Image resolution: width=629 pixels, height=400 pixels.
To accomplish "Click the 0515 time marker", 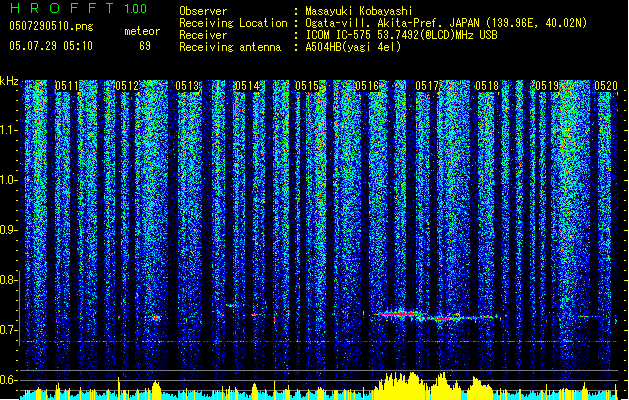I will pos(307,86).
